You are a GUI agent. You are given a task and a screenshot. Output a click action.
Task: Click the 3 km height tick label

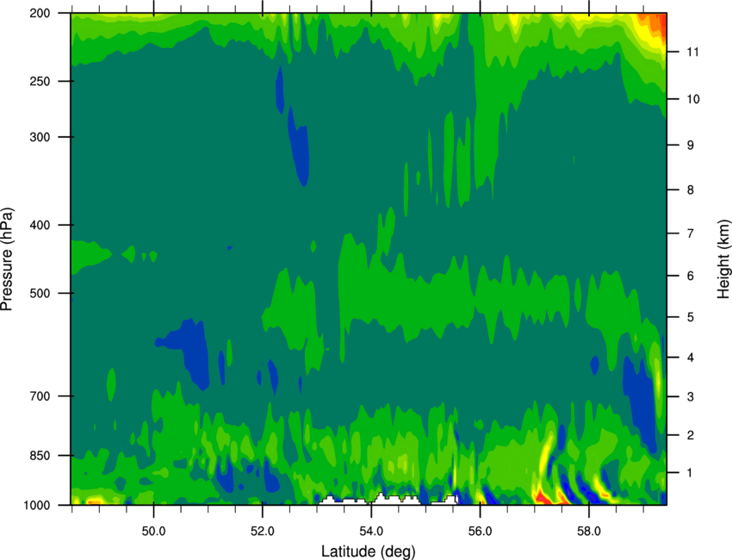pos(691,396)
